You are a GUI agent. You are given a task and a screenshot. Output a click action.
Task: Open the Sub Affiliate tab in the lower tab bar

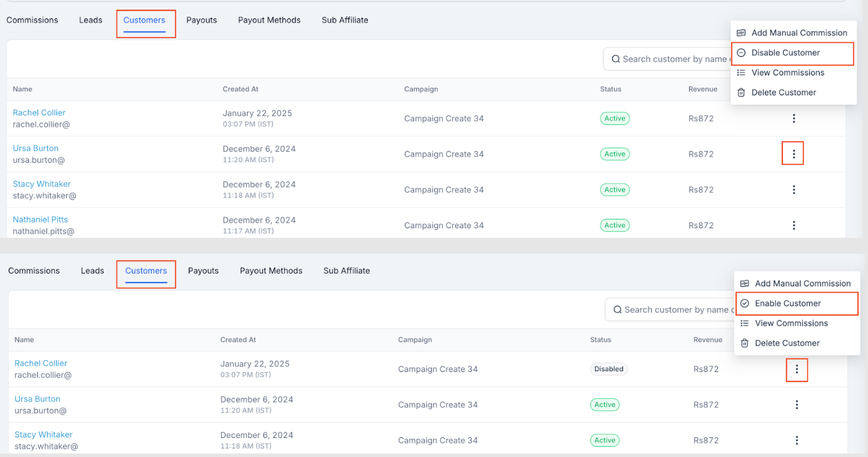pos(347,271)
